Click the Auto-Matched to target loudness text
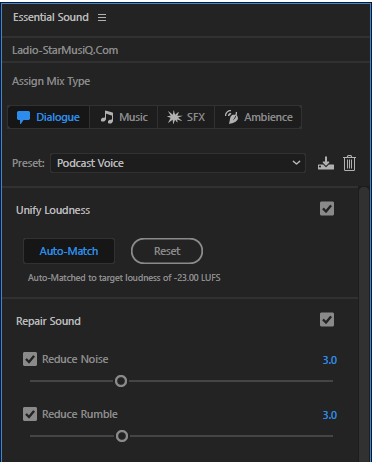The width and height of the screenshot is (372, 462). (x=124, y=278)
